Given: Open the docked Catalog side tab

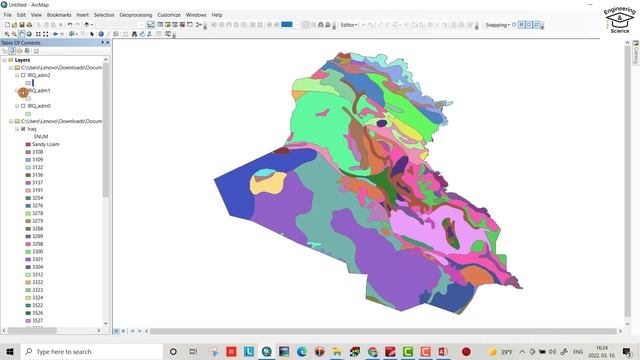Looking at the screenshot, I should [x=636, y=52].
